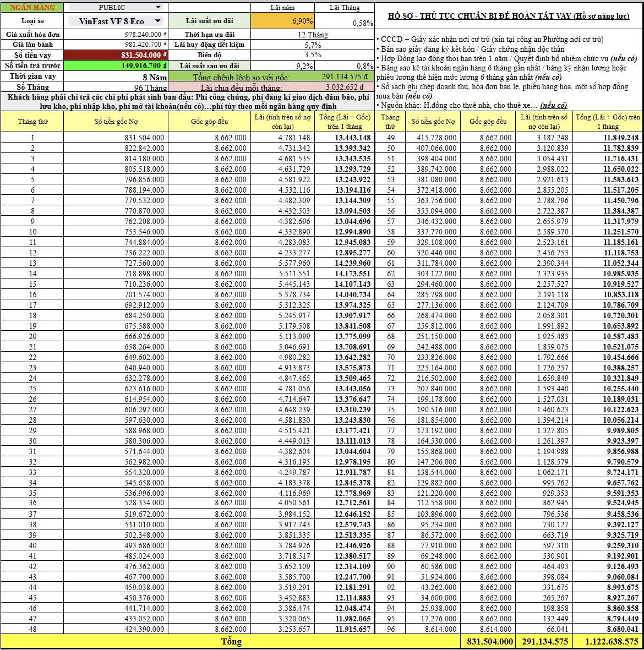Click the left Số tiền gốc Nợ header

pos(116,122)
